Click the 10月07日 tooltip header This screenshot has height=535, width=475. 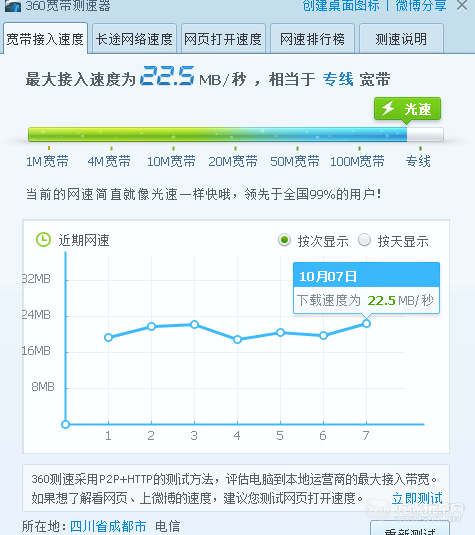click(x=366, y=275)
